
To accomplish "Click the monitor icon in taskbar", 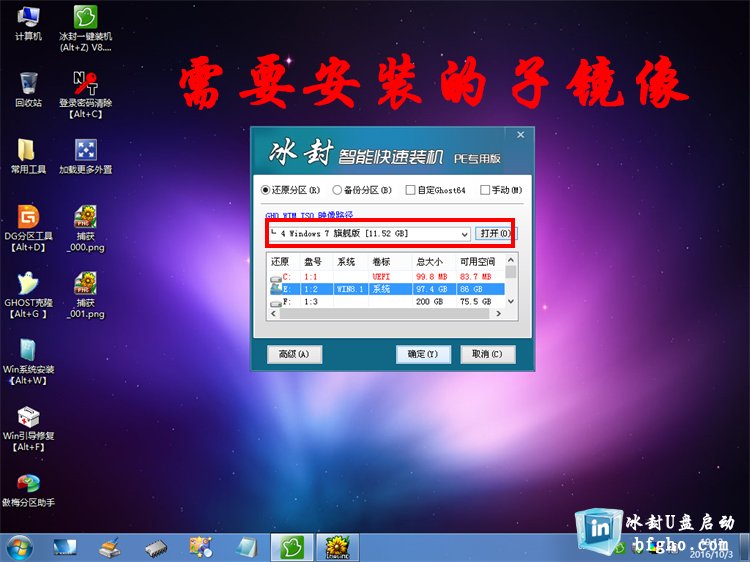I will coord(65,548).
